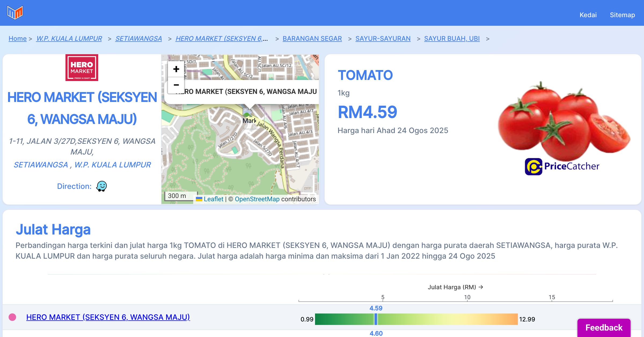The height and width of the screenshot is (337, 644).
Task: Open W.P. KUALA LUMPUR breadcrumb
Action: (69, 38)
